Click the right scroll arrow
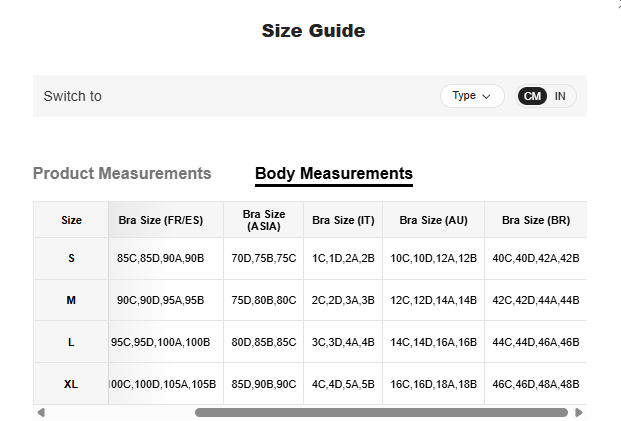621x421 pixels. [x=579, y=412]
